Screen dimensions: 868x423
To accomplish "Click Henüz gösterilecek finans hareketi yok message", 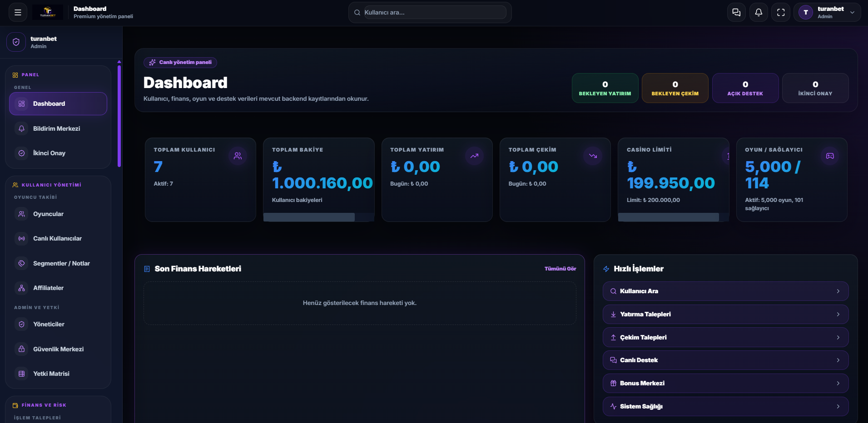I will pos(360,303).
